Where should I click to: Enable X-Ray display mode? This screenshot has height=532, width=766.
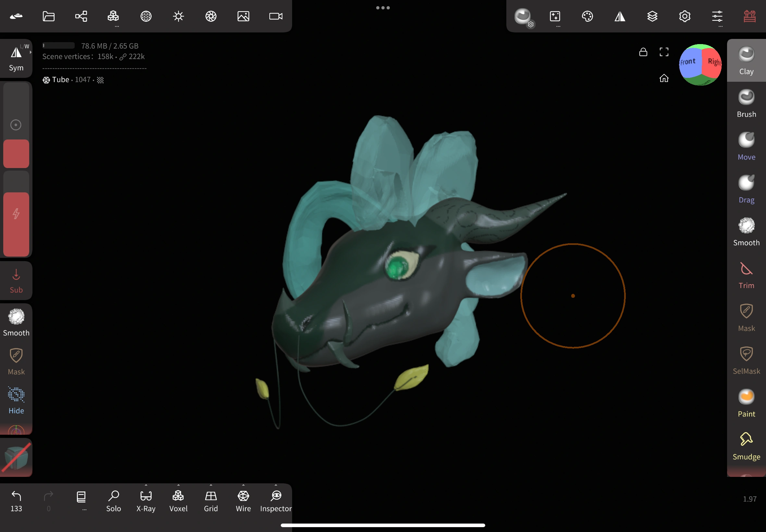pos(146,500)
